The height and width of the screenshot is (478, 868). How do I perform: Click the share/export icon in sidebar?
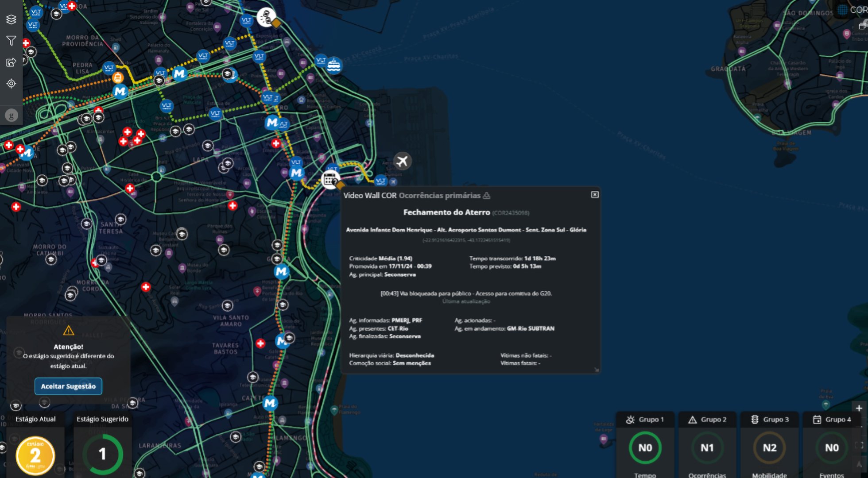click(11, 62)
